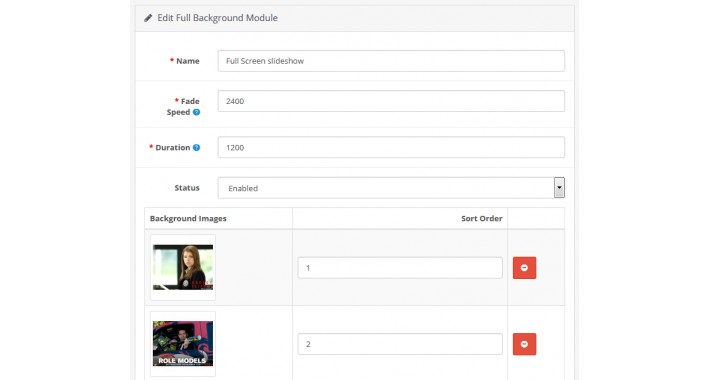The image size is (710, 380).
Task: Open the Status dropdown arrow
Action: point(559,188)
